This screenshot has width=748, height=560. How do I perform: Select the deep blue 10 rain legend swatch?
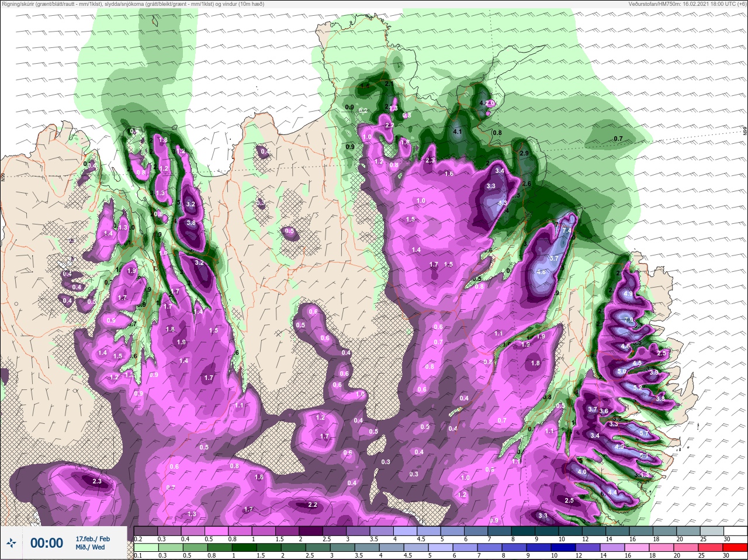(563, 548)
